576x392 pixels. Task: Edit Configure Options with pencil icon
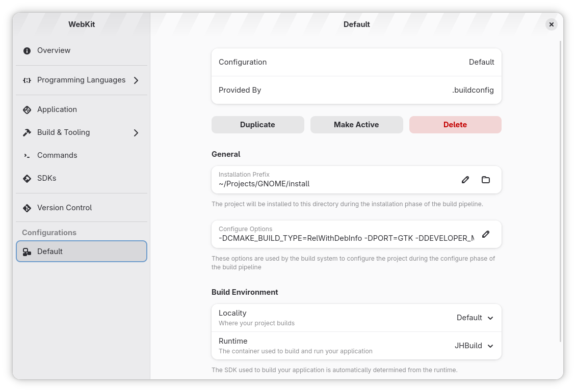click(x=486, y=234)
